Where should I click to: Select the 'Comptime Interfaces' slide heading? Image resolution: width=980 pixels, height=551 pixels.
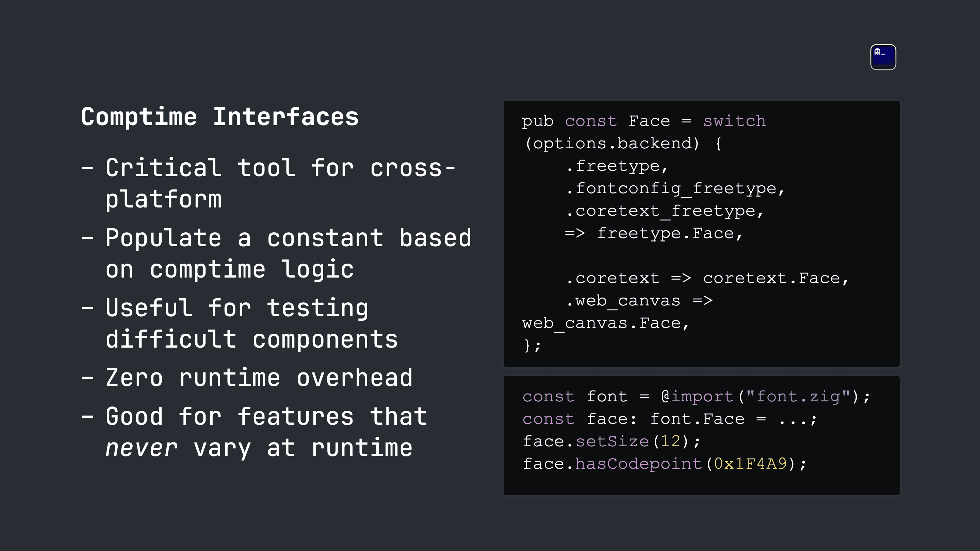(x=220, y=117)
